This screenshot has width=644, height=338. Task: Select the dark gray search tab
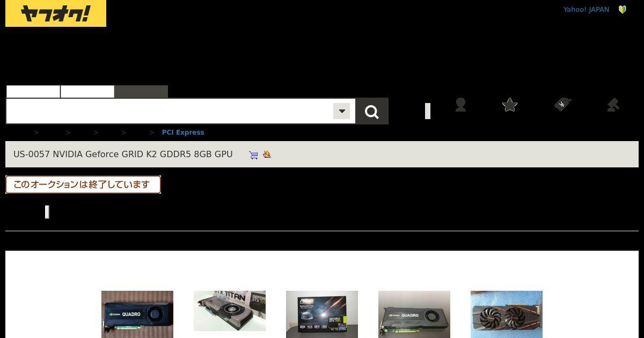click(x=141, y=92)
